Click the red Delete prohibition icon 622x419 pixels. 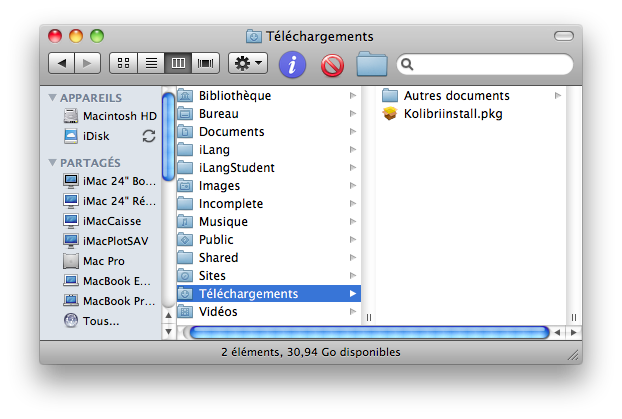[x=332, y=65]
